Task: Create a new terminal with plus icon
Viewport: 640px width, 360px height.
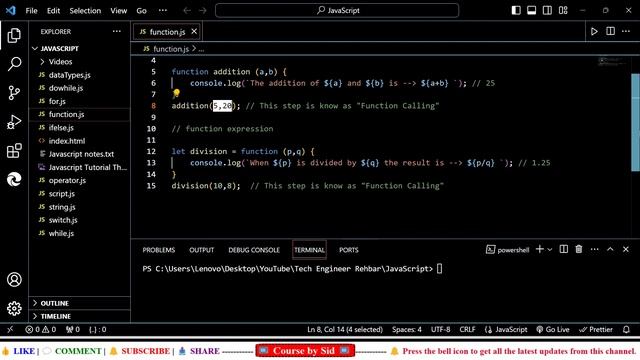Action: [540, 249]
